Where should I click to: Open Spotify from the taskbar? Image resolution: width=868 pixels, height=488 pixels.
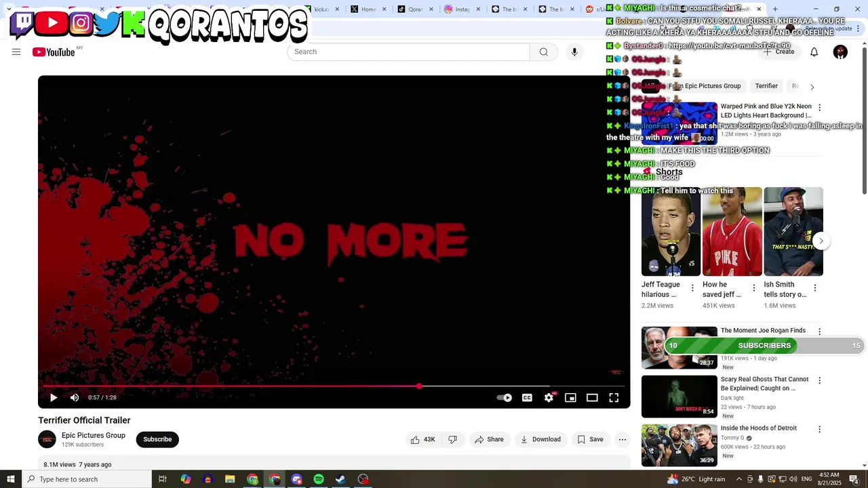coord(319,479)
